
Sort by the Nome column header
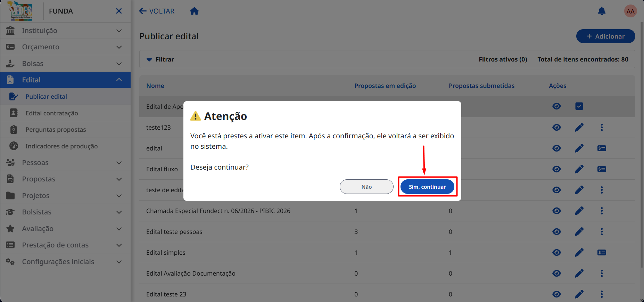click(x=155, y=86)
